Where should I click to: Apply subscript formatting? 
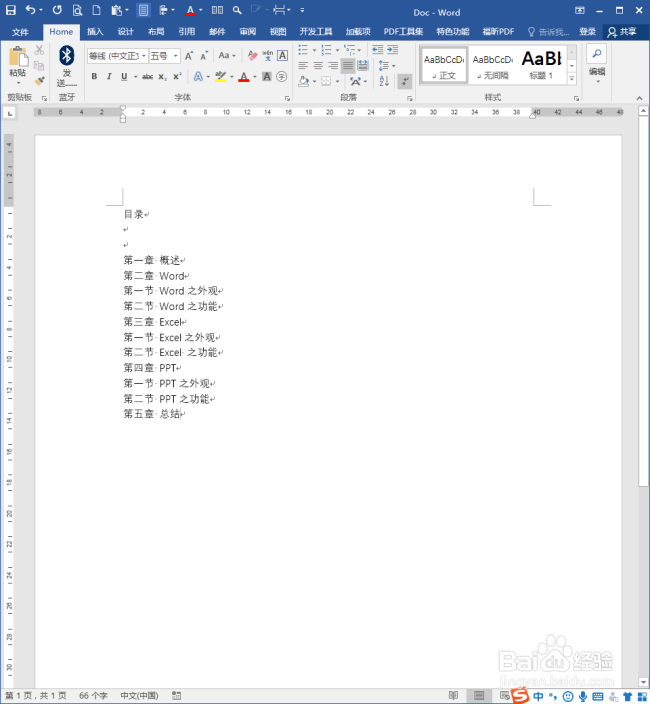[x=162, y=77]
